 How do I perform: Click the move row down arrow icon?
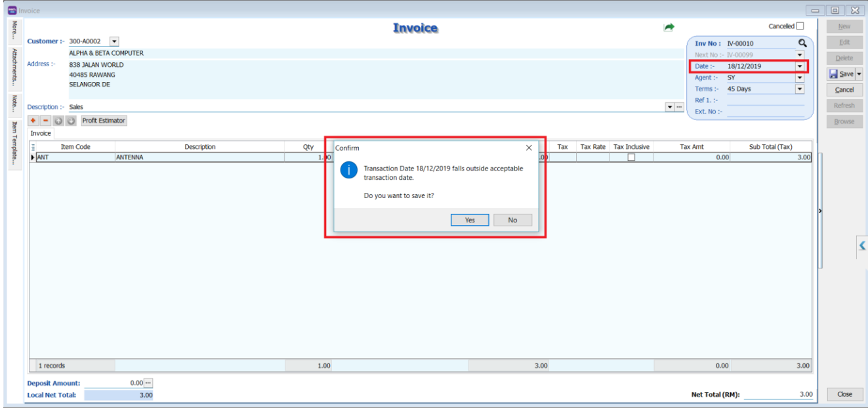click(x=70, y=121)
